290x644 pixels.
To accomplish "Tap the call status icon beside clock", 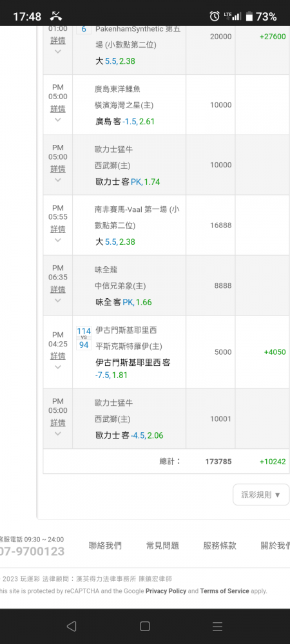I will 56,17.
